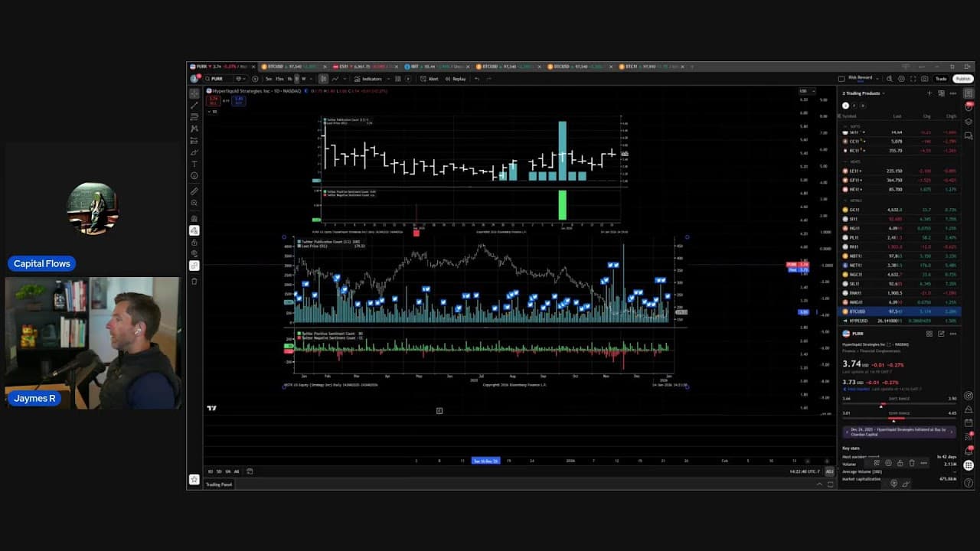Select the Trend Line drawing tool
This screenshot has height=551, width=980.
194,106
